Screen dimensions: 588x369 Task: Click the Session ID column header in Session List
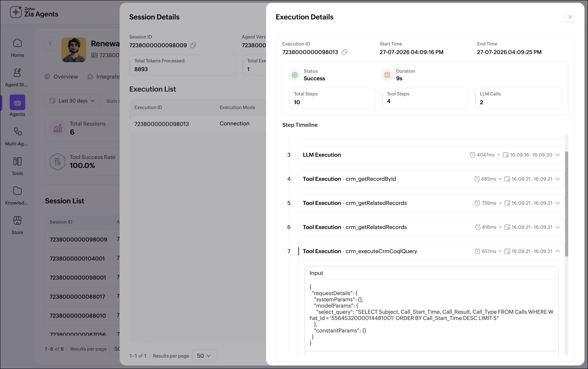coord(61,222)
